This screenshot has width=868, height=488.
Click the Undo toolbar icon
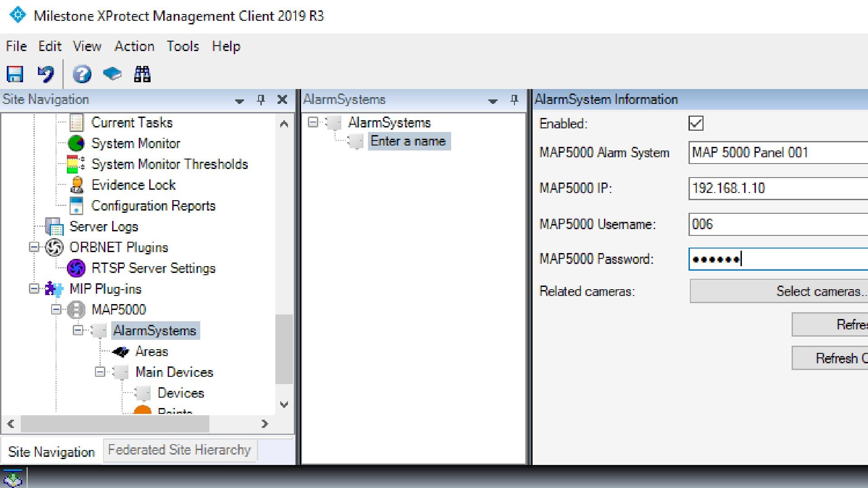[x=46, y=74]
